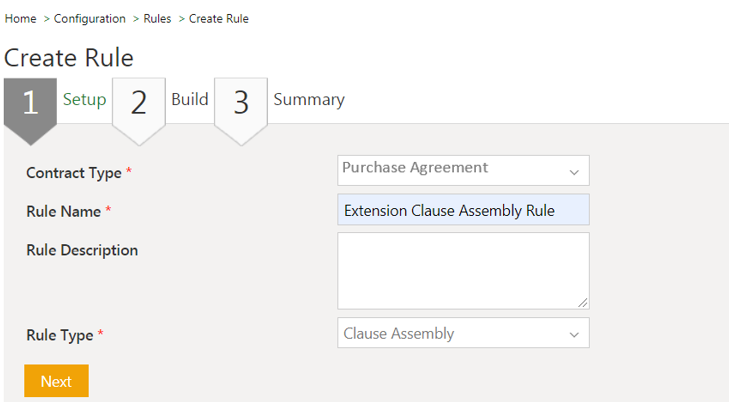Navigate to Home in the breadcrumb
Screen dimensions: 729x402
pyautogui.click(x=21, y=19)
